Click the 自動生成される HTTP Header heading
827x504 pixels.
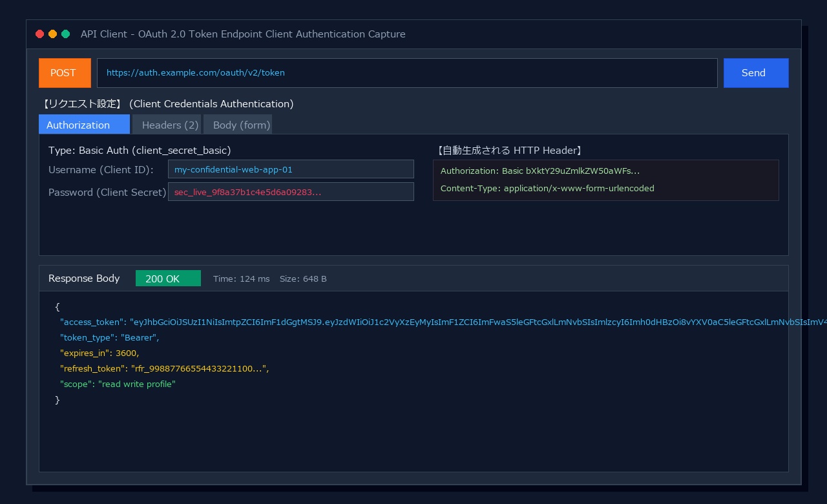[510, 151]
